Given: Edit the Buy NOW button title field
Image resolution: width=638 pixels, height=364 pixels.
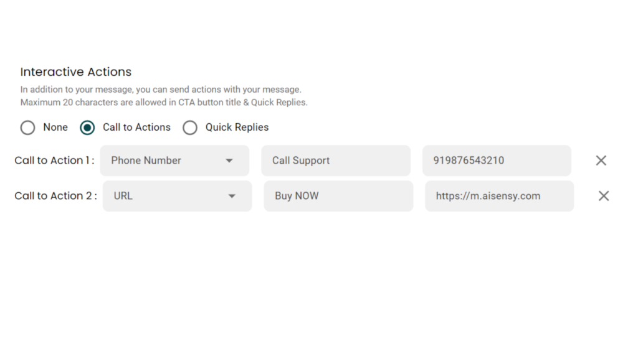Looking at the screenshot, I should pos(338,196).
